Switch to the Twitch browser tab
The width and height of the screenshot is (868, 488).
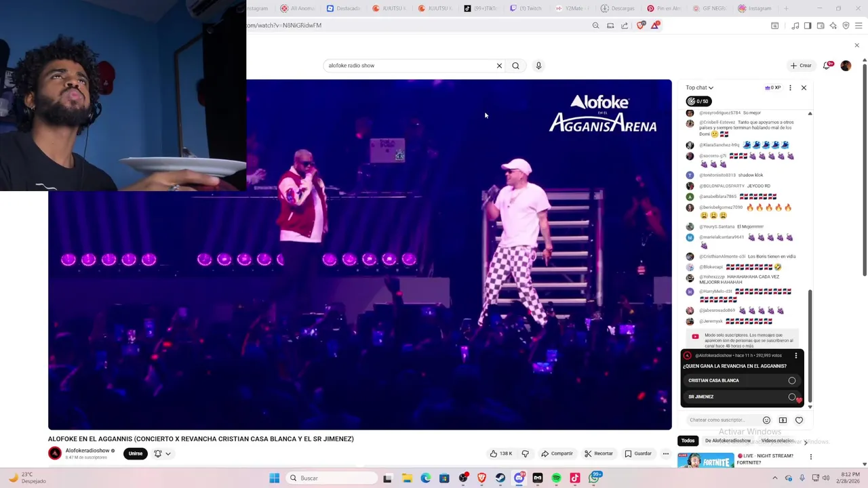click(526, 8)
